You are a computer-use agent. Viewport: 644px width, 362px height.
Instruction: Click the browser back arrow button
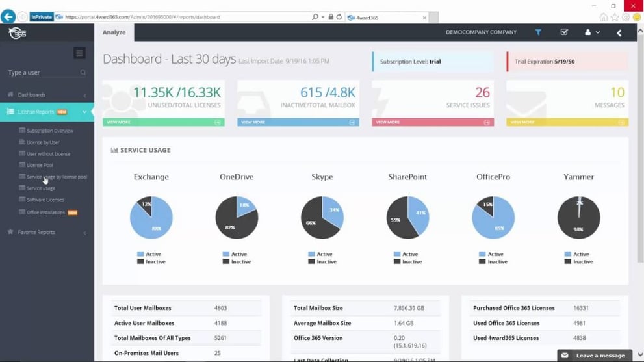click(x=8, y=17)
